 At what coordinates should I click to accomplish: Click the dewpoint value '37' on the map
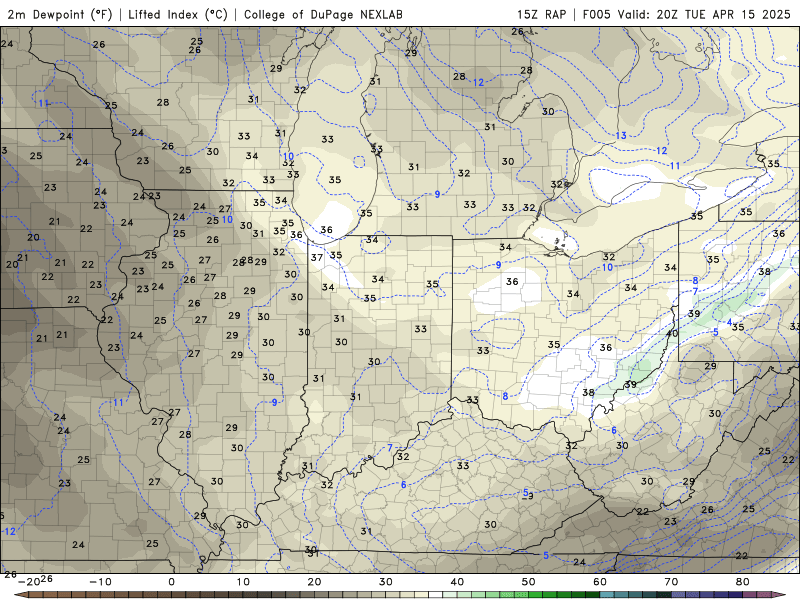tap(317, 258)
